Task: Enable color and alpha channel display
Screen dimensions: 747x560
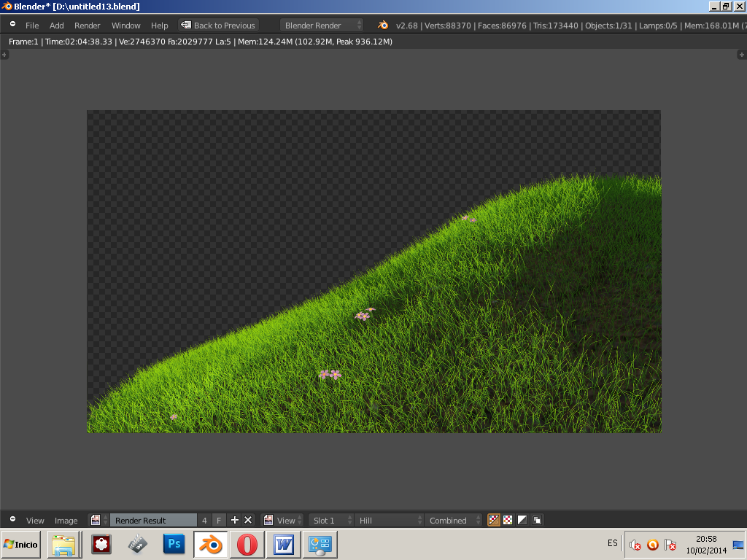Action: (494, 520)
